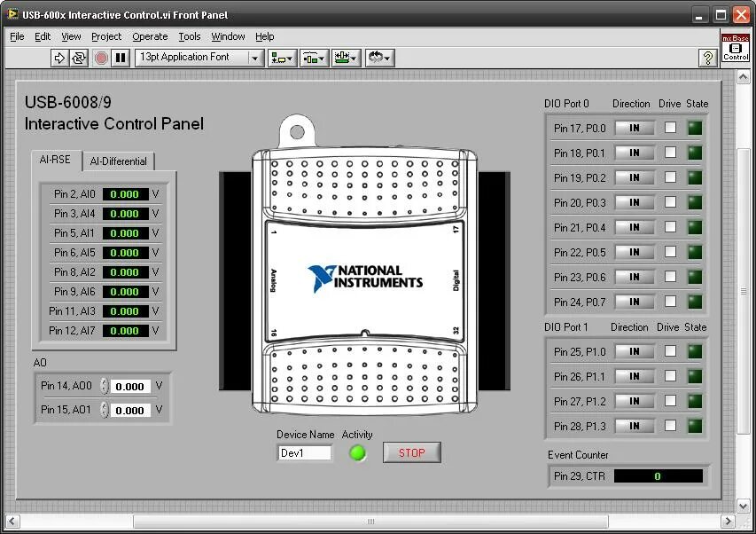Open the File menu
This screenshot has width=756, height=534.
(17, 36)
